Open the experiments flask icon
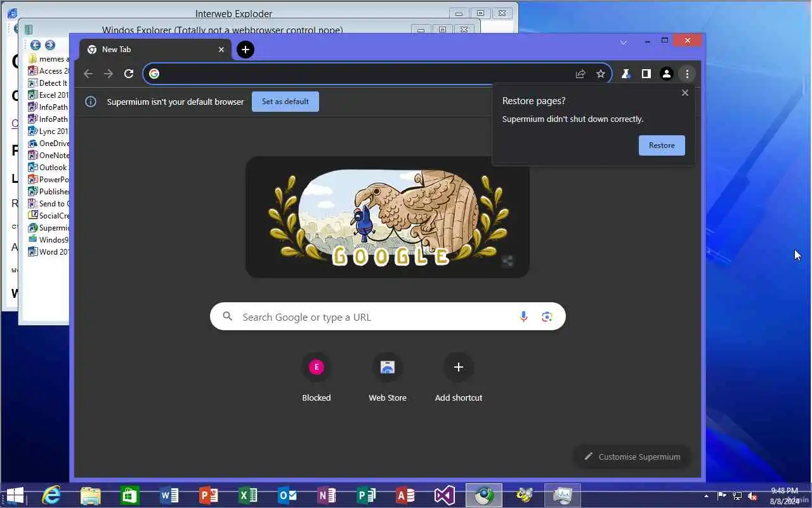Viewport: 812px width, 508px height. (x=625, y=74)
